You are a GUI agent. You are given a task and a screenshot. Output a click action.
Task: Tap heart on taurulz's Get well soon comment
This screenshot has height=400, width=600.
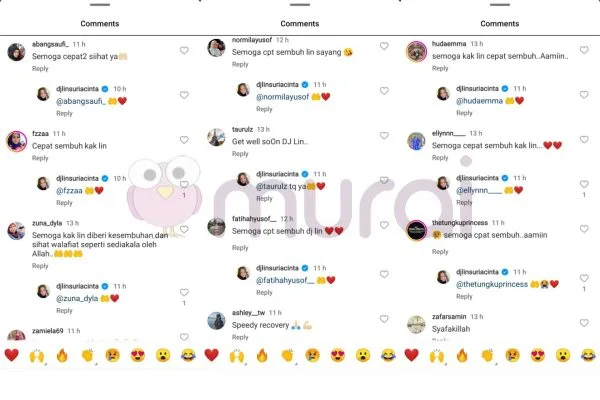(x=384, y=136)
